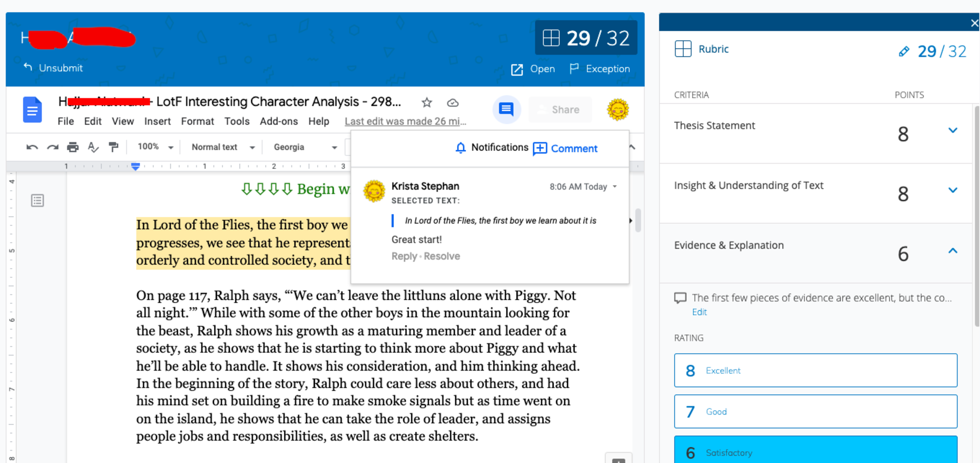This screenshot has height=463, width=980.
Task: Resolve Krista Stephan's comment
Action: [x=442, y=256]
